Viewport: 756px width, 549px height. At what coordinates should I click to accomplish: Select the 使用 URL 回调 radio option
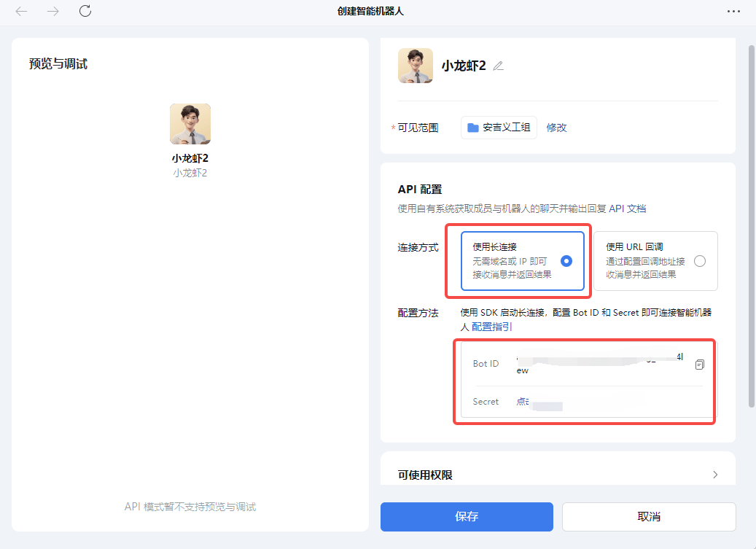tap(700, 261)
